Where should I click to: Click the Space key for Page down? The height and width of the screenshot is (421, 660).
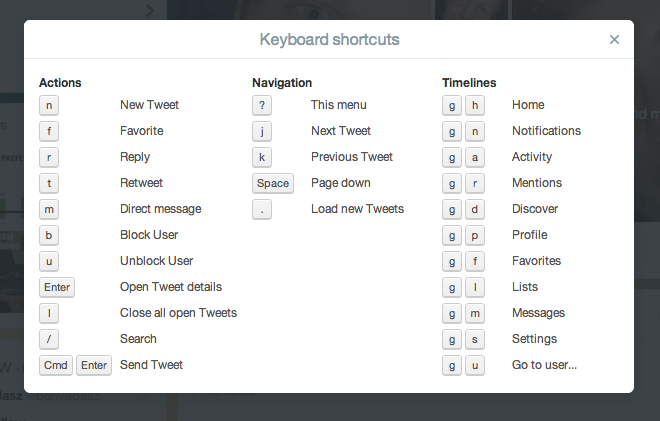(x=273, y=183)
